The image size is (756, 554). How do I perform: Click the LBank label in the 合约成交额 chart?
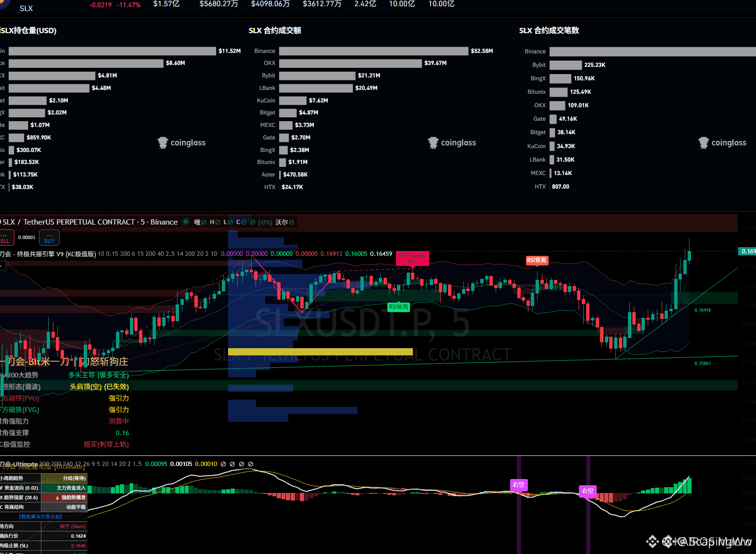coord(267,88)
